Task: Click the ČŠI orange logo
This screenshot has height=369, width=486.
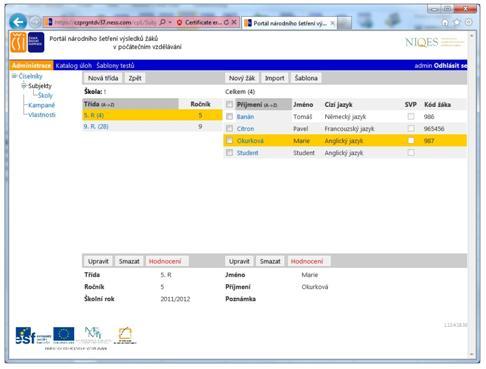Action: (x=18, y=42)
